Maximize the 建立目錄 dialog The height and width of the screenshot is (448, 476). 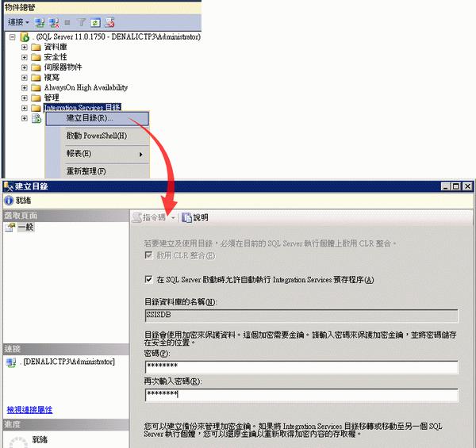pos(456,186)
